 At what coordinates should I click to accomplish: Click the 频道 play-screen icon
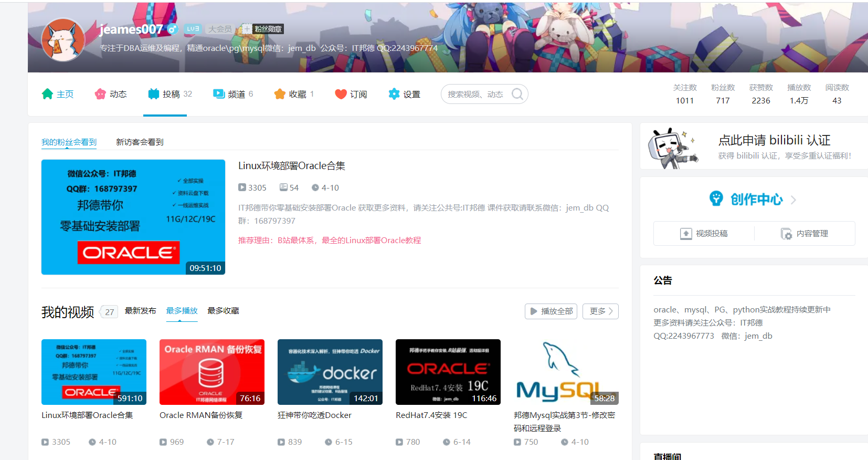tap(219, 94)
